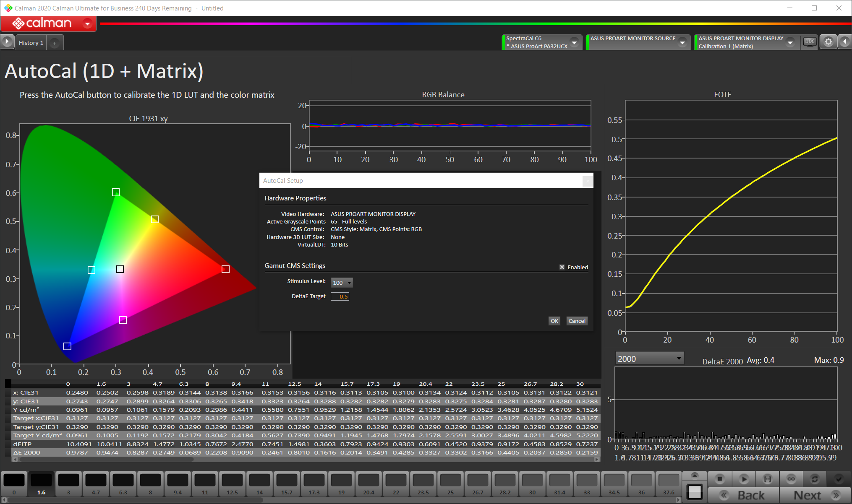Click the cyan secondary target on CIE chart
The height and width of the screenshot is (504, 852).
pyautogui.click(x=91, y=270)
